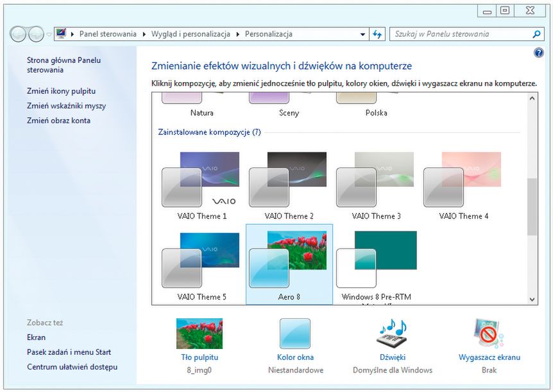The width and height of the screenshot is (553, 392).
Task: Click the Panel sterowania breadcrumb
Action: tap(108, 34)
